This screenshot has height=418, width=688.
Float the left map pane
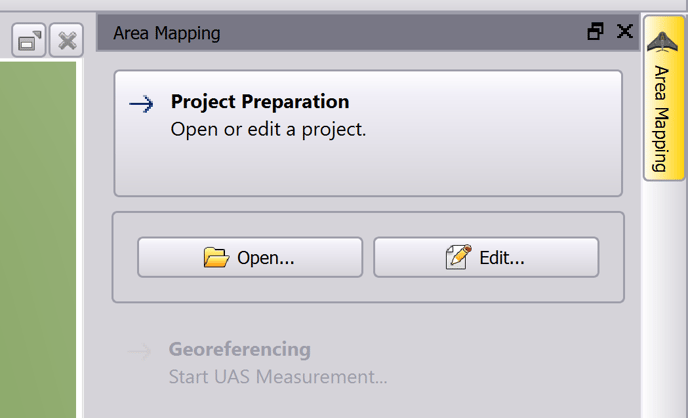[x=29, y=42]
